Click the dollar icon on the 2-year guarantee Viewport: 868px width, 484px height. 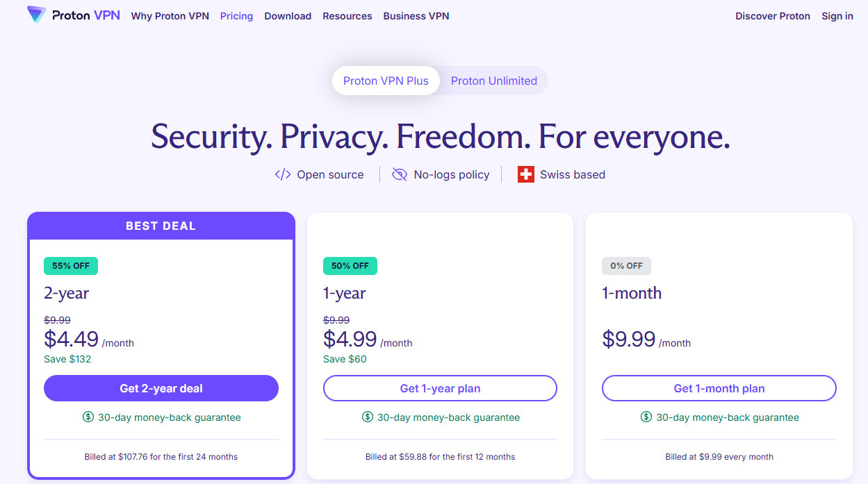pyautogui.click(x=88, y=417)
